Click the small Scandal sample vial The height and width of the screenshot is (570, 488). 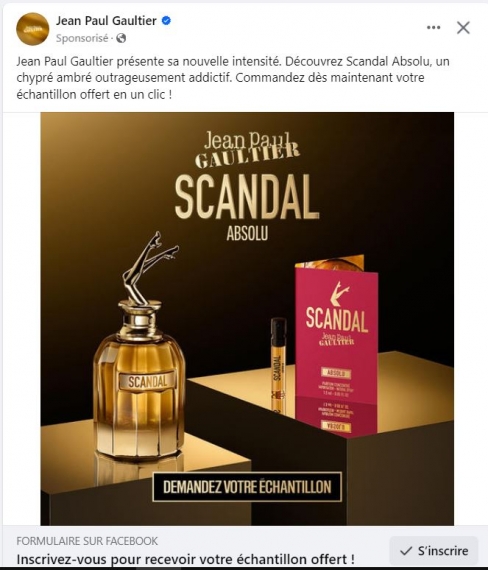coord(279,366)
